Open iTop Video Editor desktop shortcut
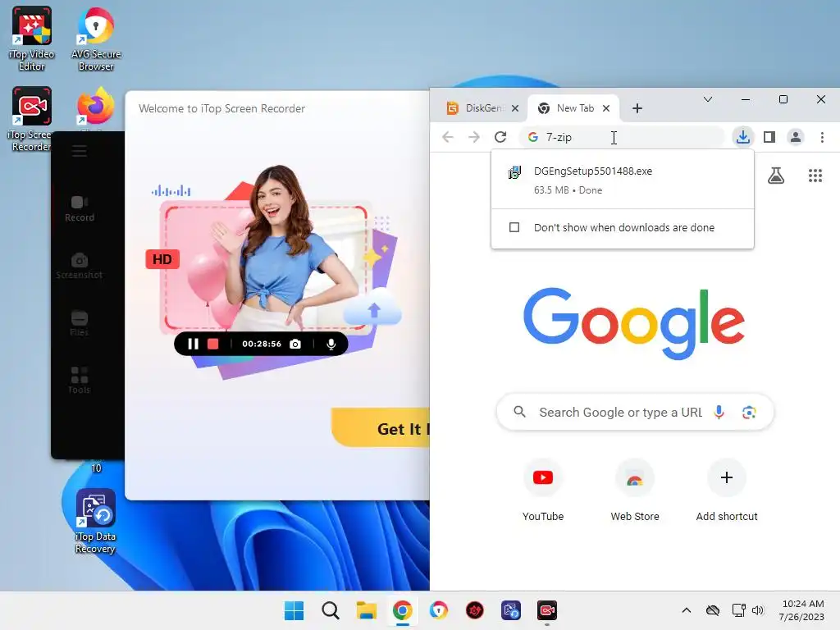840x630 pixels. tap(32, 38)
